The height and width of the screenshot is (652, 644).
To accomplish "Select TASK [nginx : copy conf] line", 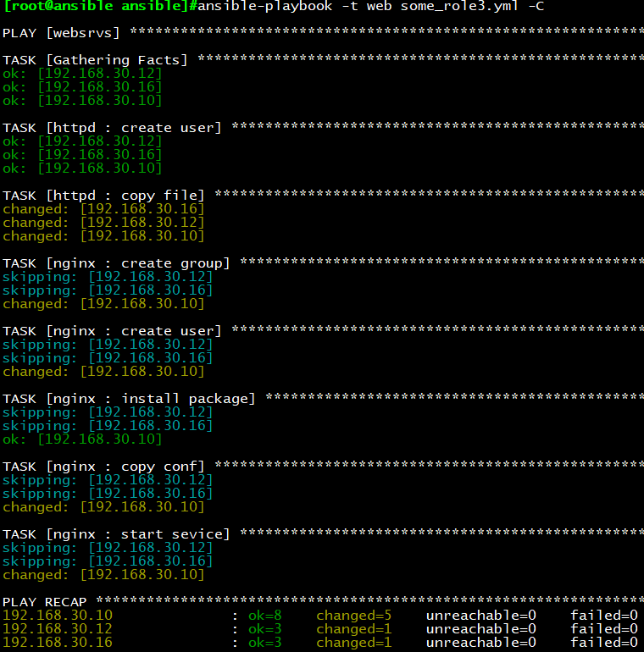I will pos(323,467).
